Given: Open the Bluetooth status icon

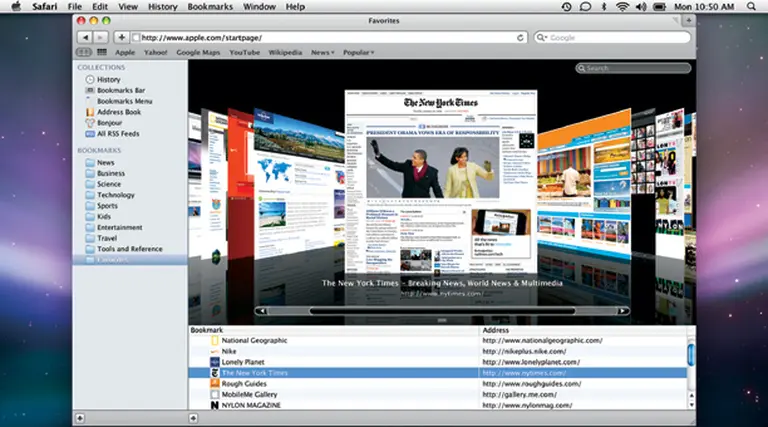Looking at the screenshot, I should coord(603,7).
